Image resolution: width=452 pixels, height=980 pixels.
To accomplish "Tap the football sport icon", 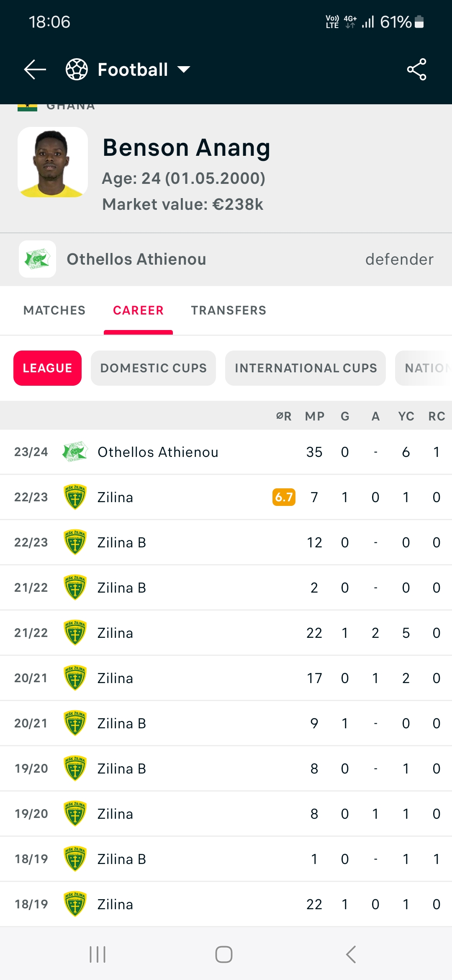I will click(x=77, y=70).
